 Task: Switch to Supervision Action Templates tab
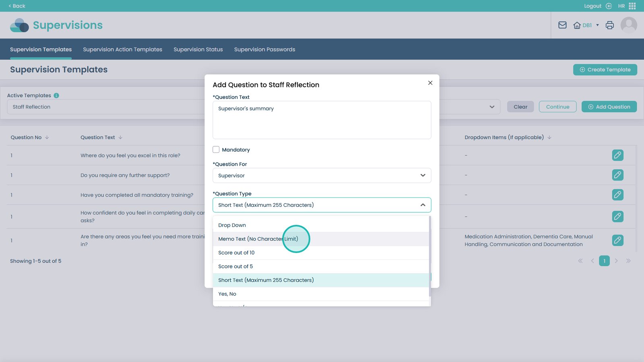click(122, 49)
